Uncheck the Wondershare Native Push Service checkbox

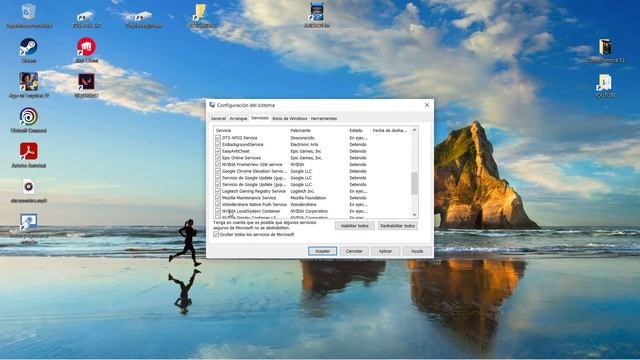(x=218, y=204)
